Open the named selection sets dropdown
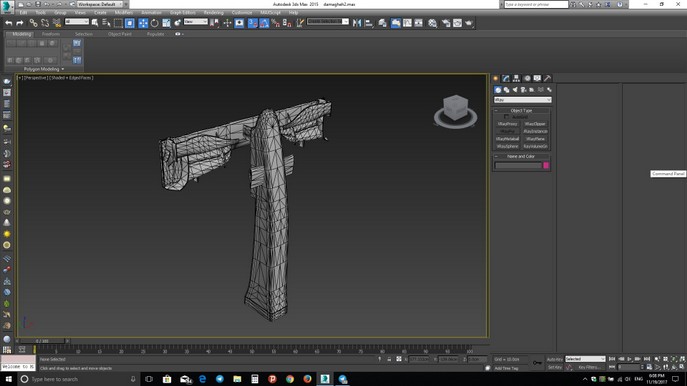Screen dimensions: 687x386 pyautogui.click(x=328, y=21)
